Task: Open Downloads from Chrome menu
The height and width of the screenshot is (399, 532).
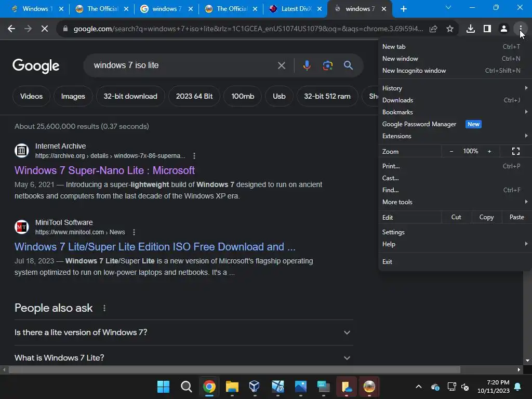Action: [x=455, y=100]
